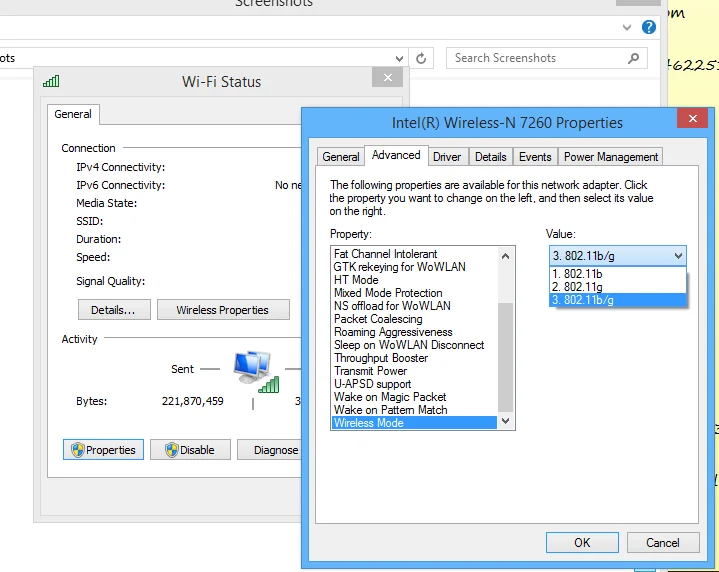Click the blue help question mark icon
Image resolution: width=719 pixels, height=572 pixels.
(x=648, y=27)
